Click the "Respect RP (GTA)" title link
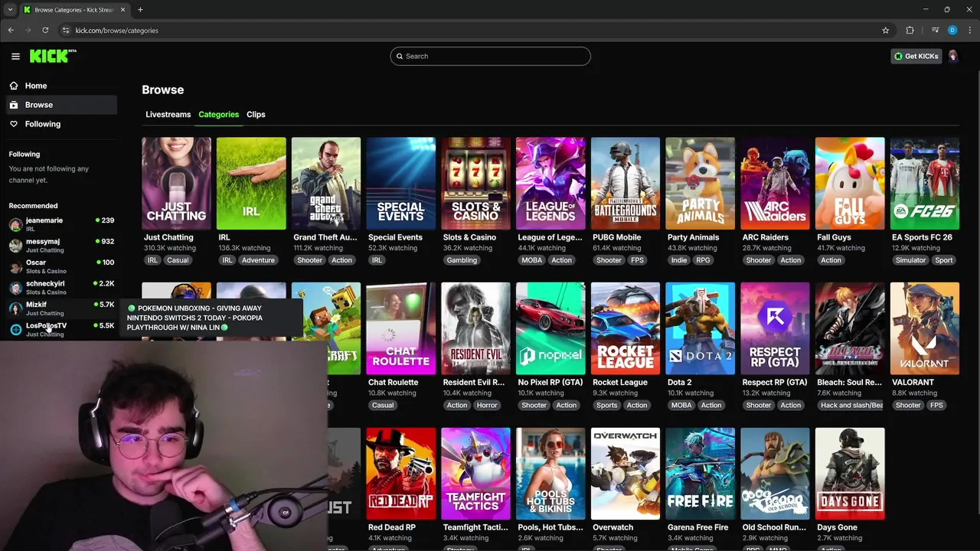 pos(775,382)
